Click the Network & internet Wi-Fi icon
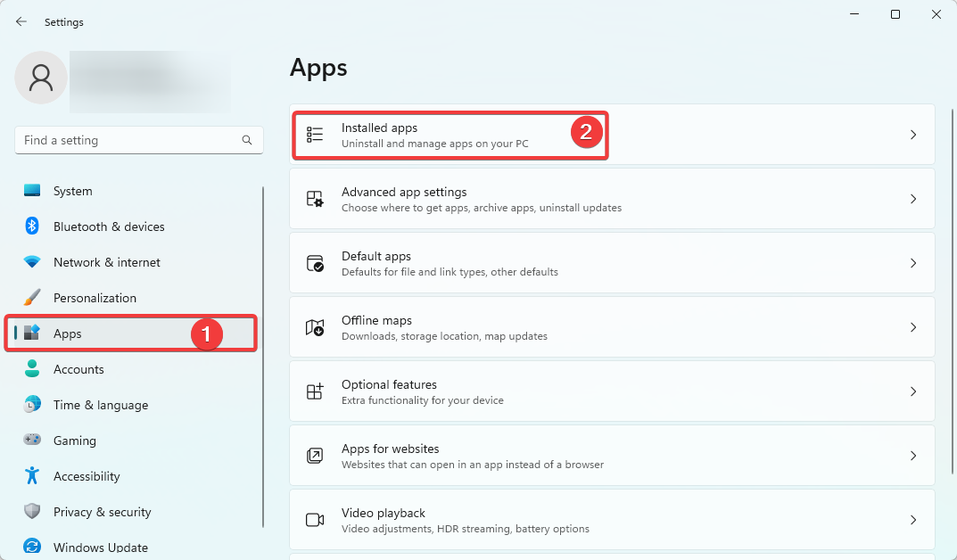The width and height of the screenshot is (957, 560). click(32, 262)
